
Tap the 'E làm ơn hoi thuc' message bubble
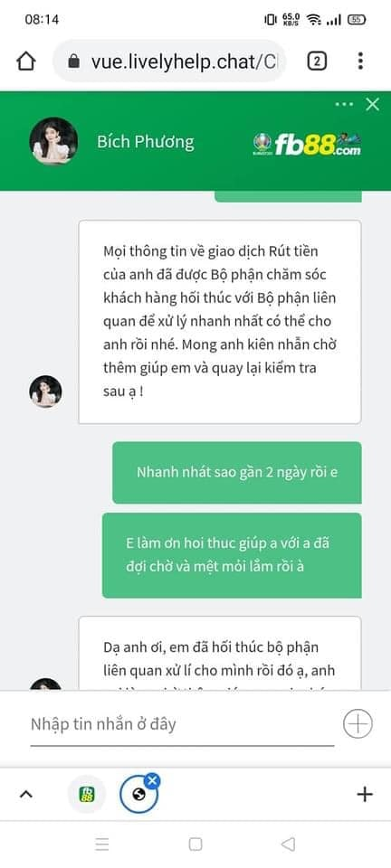232,555
